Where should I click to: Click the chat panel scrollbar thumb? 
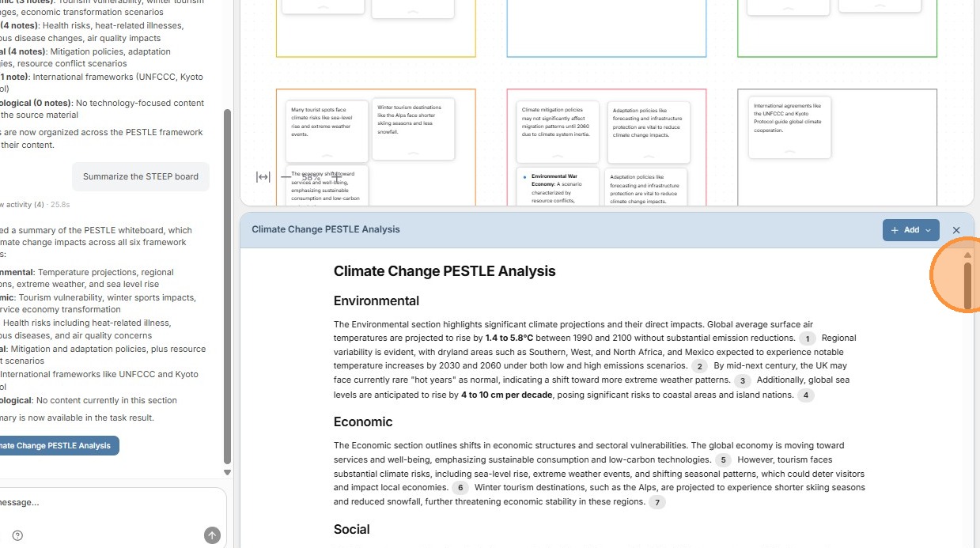[x=228, y=285]
